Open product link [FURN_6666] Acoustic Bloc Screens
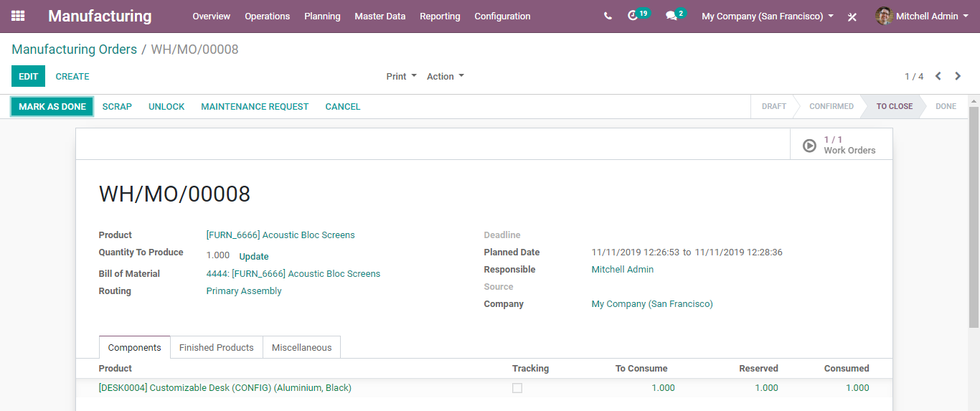980x411 pixels. click(x=281, y=235)
